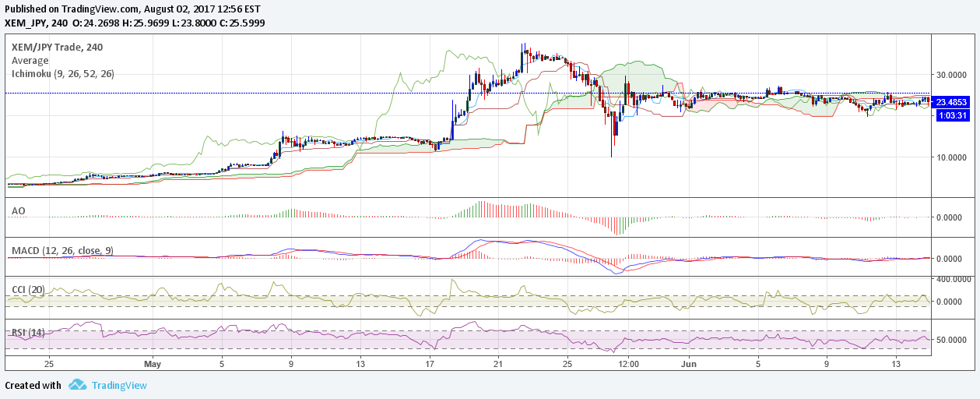Click the 30.0000 price axis label
This screenshot has height=399, width=980.
[951, 76]
